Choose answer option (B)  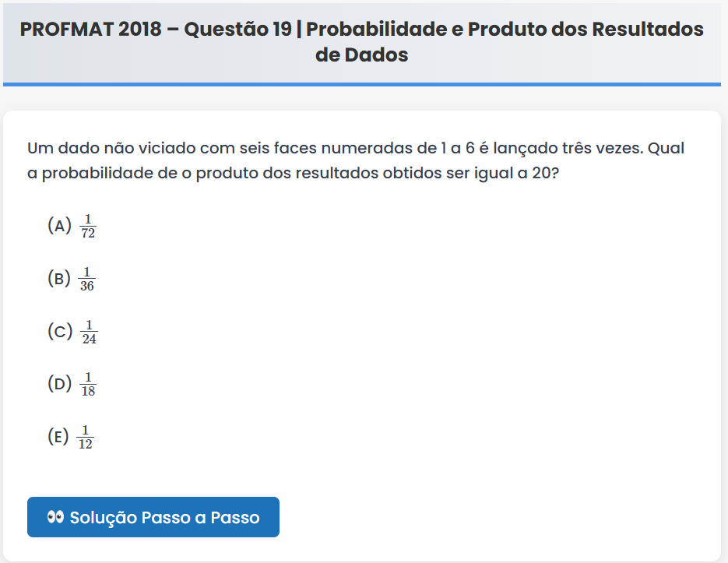[59, 279]
